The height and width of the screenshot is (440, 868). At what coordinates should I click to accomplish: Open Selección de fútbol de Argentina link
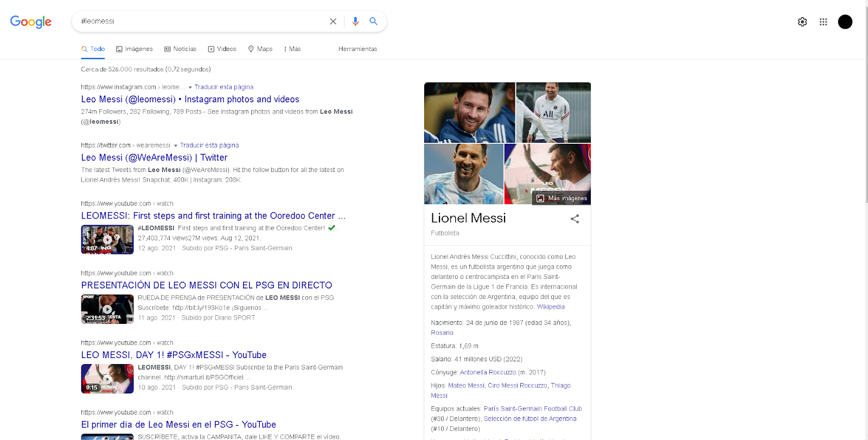click(530, 419)
